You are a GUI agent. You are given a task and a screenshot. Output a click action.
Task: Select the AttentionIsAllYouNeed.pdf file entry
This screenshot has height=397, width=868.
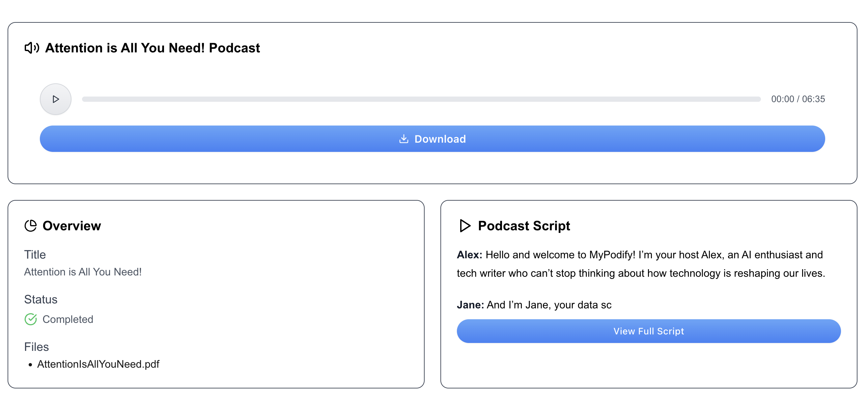coord(98,364)
